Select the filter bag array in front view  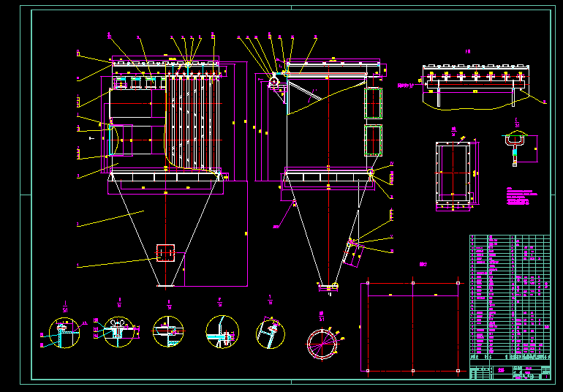click(x=193, y=121)
